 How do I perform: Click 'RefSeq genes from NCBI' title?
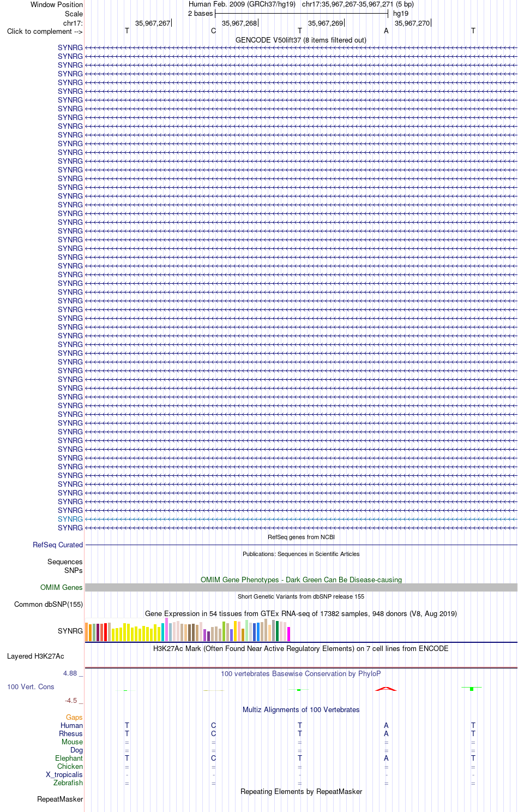coord(301,537)
